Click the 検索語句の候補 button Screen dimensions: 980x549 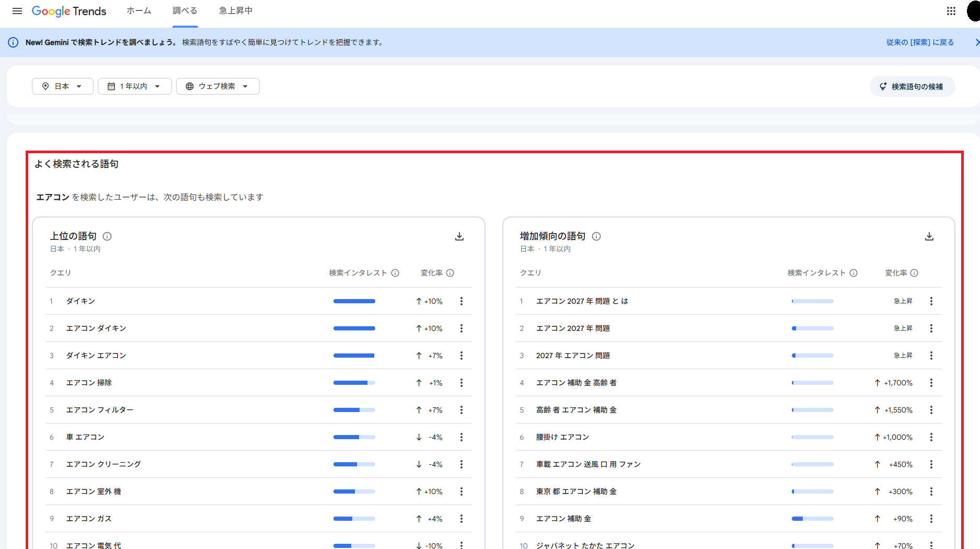(x=912, y=86)
